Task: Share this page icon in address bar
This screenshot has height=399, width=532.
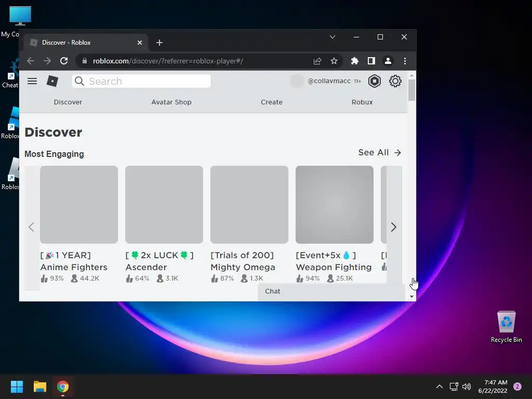Action: 317,61
